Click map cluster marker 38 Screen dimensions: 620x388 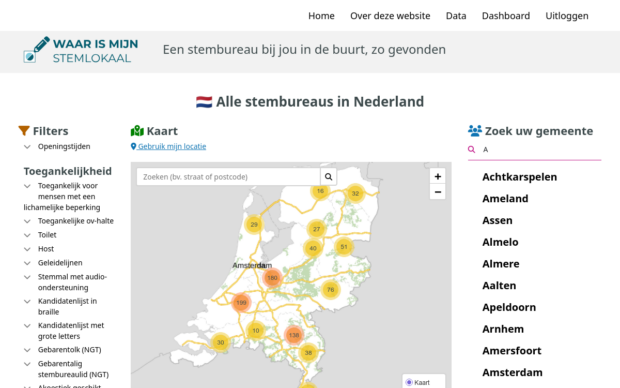point(308,353)
